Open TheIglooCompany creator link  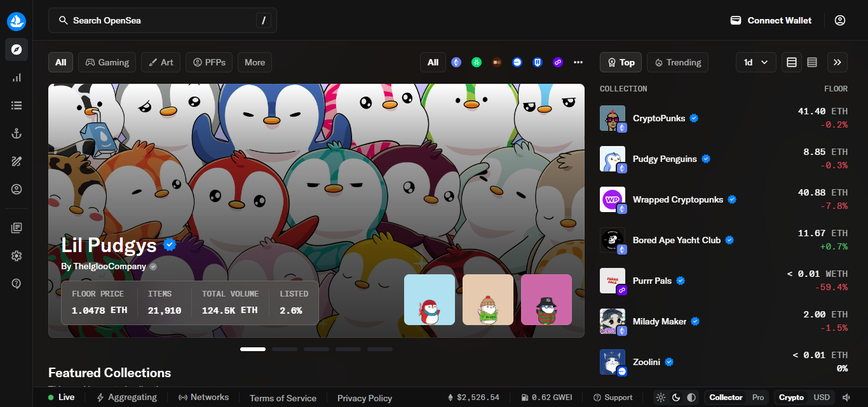109,267
